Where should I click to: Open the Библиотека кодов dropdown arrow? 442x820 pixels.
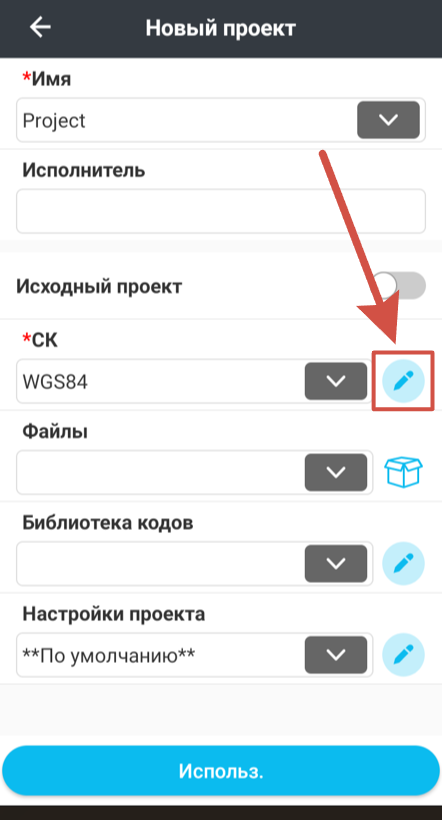coord(336,563)
